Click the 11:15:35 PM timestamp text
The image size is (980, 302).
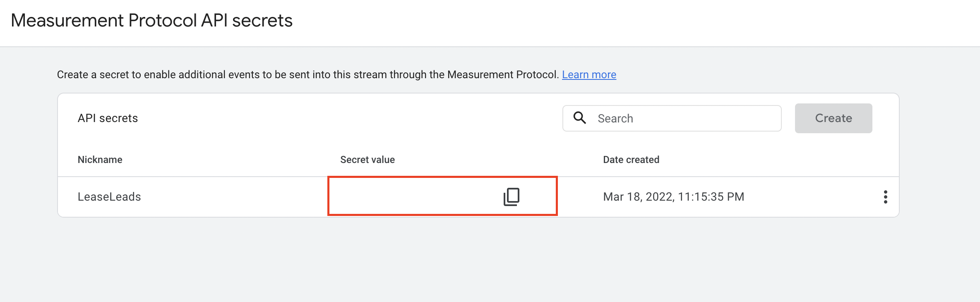(711, 197)
